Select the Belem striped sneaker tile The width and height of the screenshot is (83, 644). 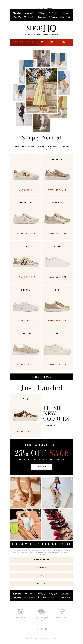click(x=26, y=262)
